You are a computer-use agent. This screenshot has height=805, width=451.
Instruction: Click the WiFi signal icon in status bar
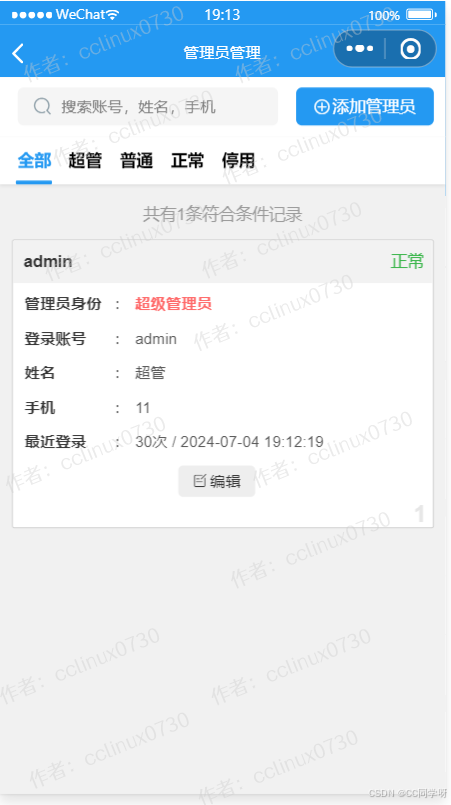tap(112, 14)
